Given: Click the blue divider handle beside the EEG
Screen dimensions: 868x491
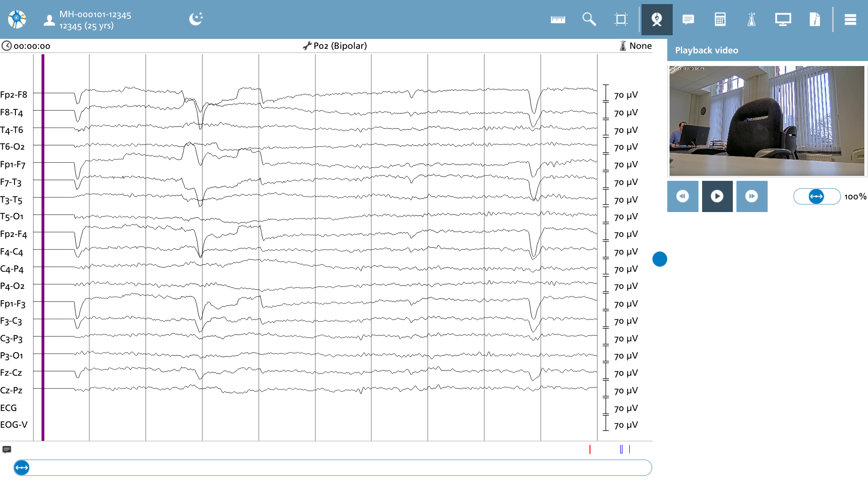Looking at the screenshot, I should click(x=660, y=259).
